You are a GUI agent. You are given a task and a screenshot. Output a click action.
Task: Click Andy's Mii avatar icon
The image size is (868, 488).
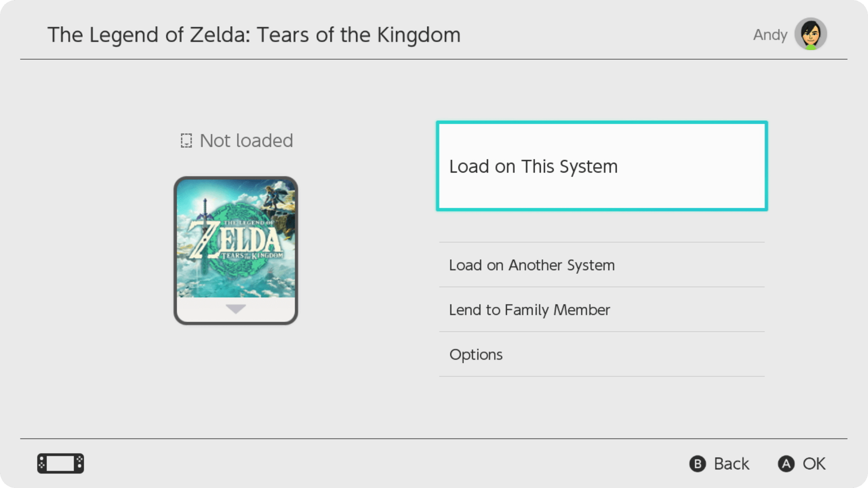[810, 33]
